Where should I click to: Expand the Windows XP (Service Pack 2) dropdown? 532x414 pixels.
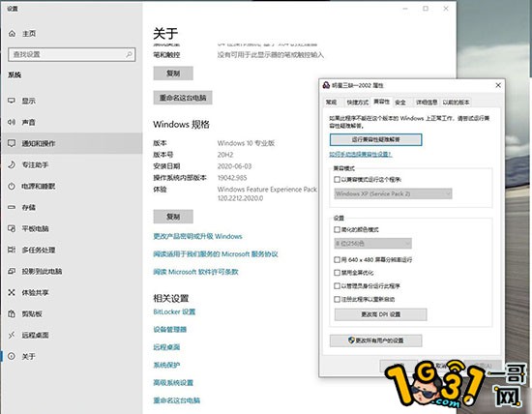393,193
